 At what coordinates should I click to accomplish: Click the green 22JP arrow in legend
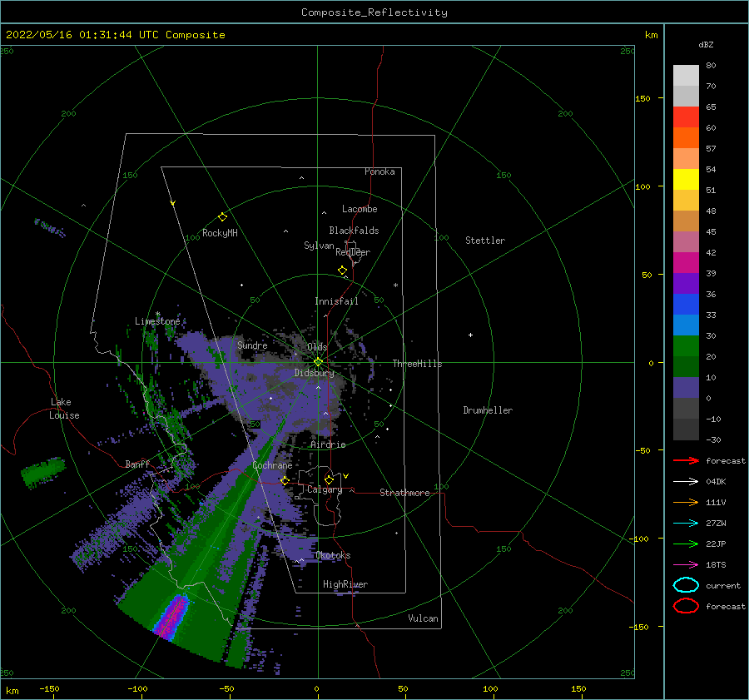[x=686, y=544]
